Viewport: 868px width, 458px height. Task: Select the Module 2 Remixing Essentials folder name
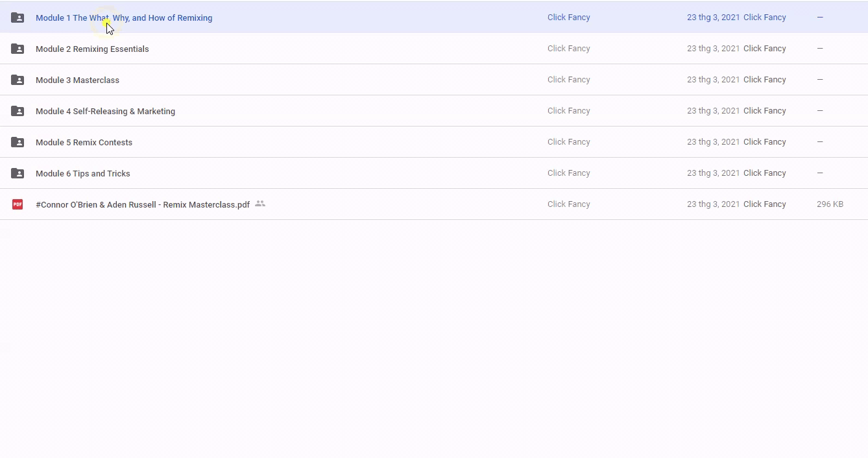point(92,49)
